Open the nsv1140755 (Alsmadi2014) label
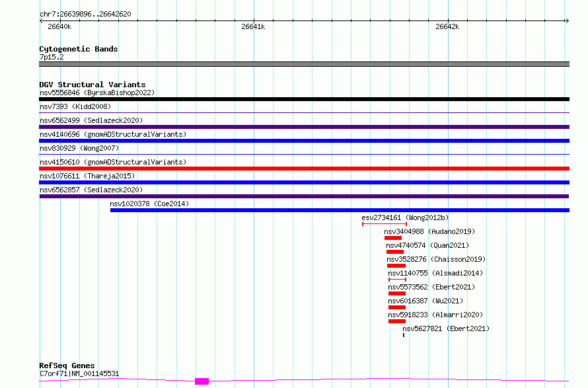The height and width of the screenshot is (388, 588). pyautogui.click(x=435, y=273)
